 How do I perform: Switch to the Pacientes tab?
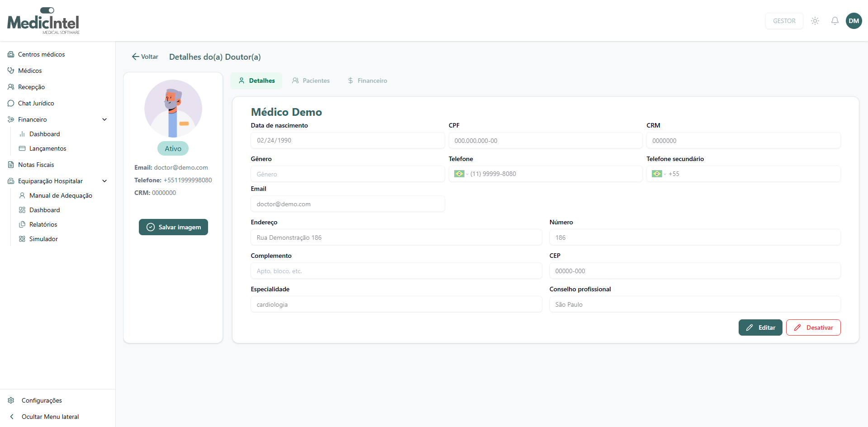click(x=311, y=81)
